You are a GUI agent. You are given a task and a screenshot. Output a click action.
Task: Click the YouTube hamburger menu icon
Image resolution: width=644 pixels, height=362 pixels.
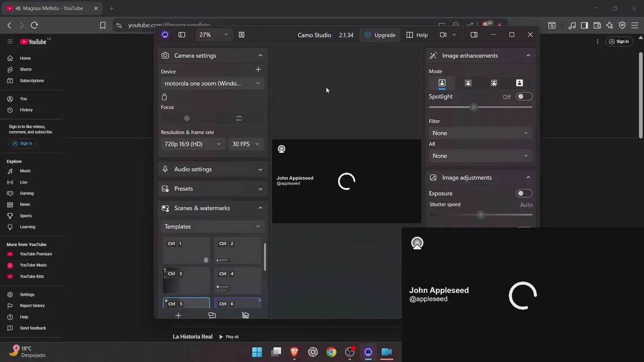coord(10,42)
